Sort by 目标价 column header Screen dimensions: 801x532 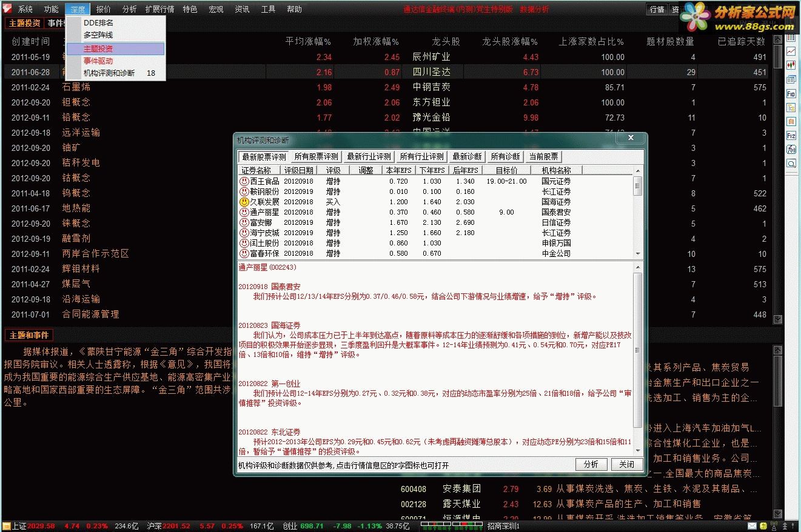coord(506,170)
